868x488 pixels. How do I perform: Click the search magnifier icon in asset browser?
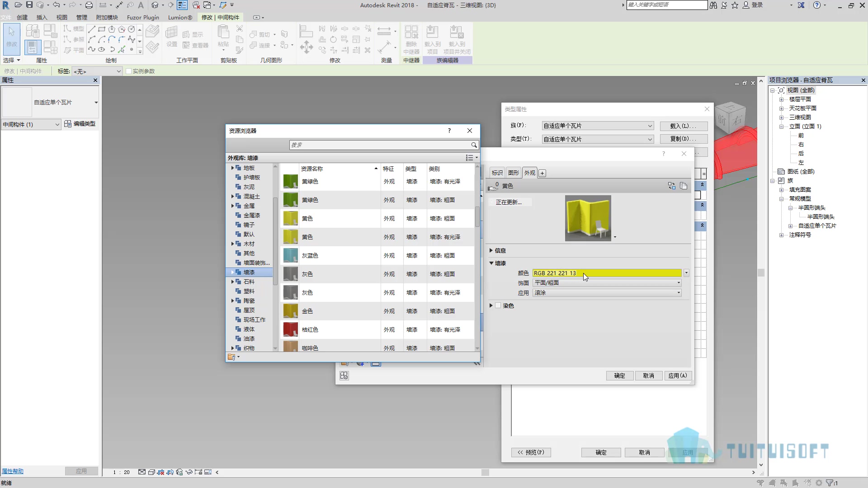pos(474,145)
